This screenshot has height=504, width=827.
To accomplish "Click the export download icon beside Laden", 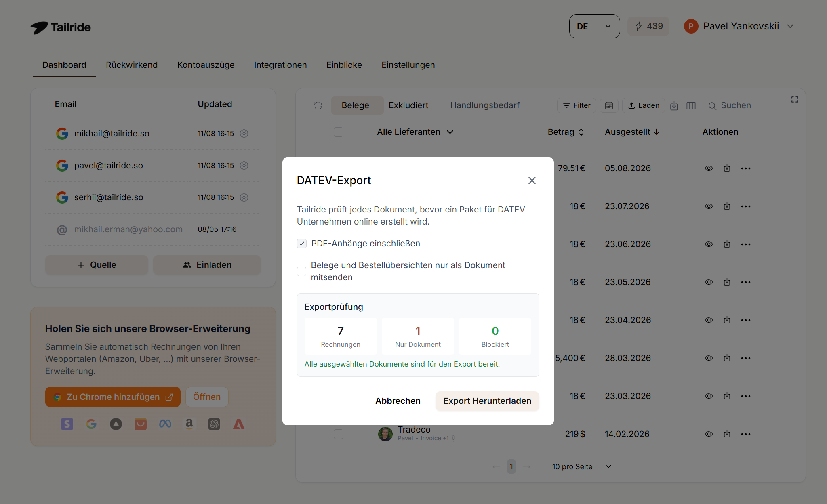I will [674, 106].
